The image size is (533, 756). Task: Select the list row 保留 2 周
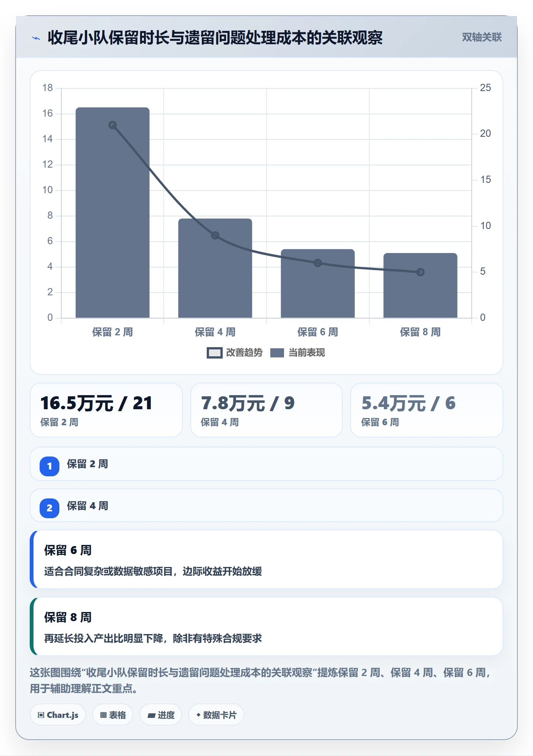click(266, 464)
